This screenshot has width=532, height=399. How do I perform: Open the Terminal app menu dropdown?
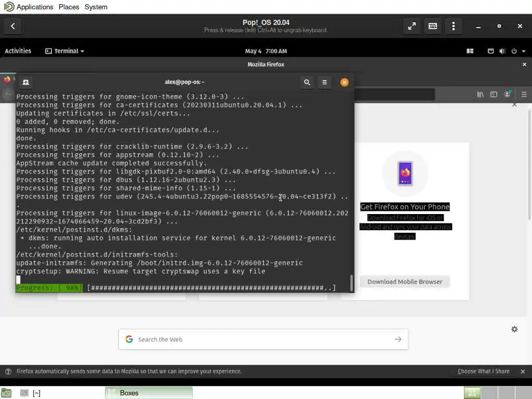point(65,51)
